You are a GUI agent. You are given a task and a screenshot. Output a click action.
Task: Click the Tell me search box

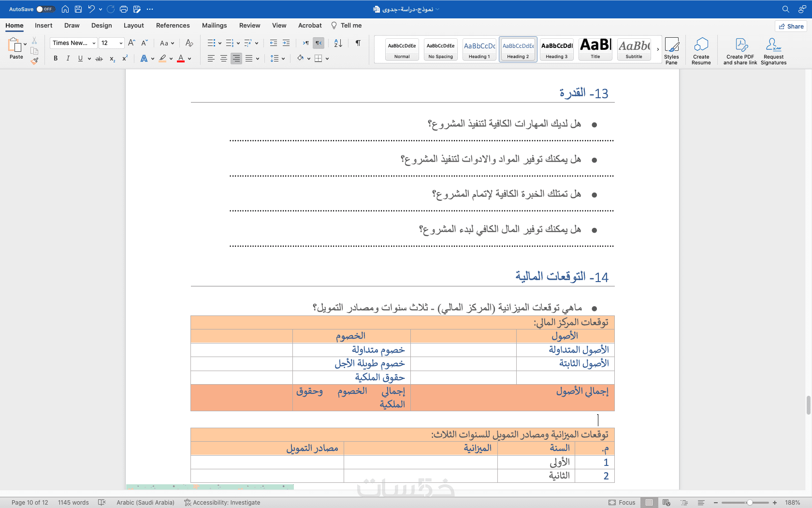(x=347, y=26)
